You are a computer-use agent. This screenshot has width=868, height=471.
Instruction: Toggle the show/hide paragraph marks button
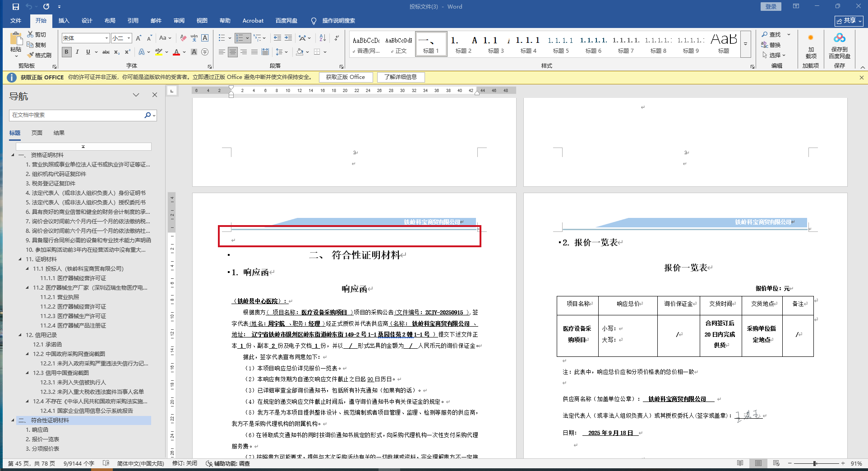click(337, 38)
